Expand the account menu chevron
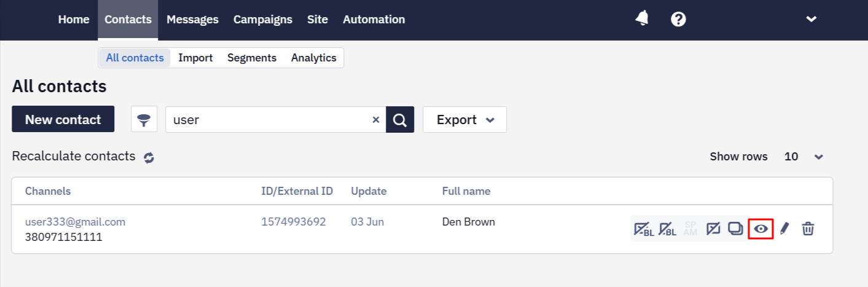This screenshot has height=287, width=868. point(811,19)
